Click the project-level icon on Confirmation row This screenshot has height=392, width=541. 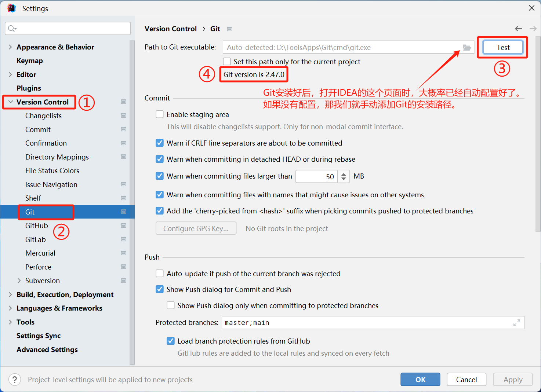tap(124, 143)
